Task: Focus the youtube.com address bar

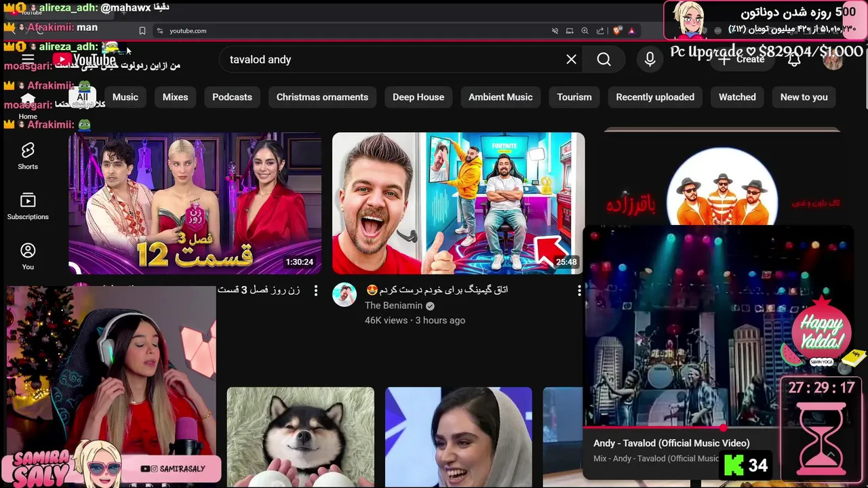Action: pyautogui.click(x=353, y=30)
